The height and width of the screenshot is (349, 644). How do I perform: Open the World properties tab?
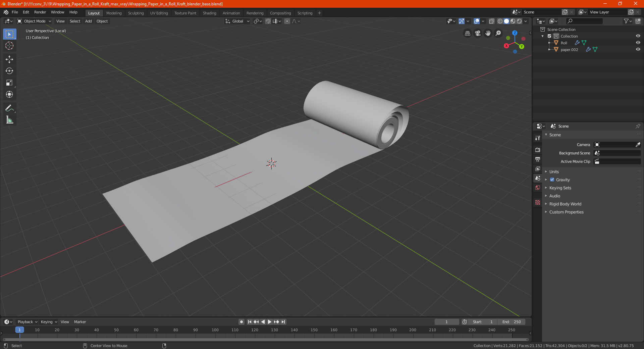pyautogui.click(x=538, y=188)
